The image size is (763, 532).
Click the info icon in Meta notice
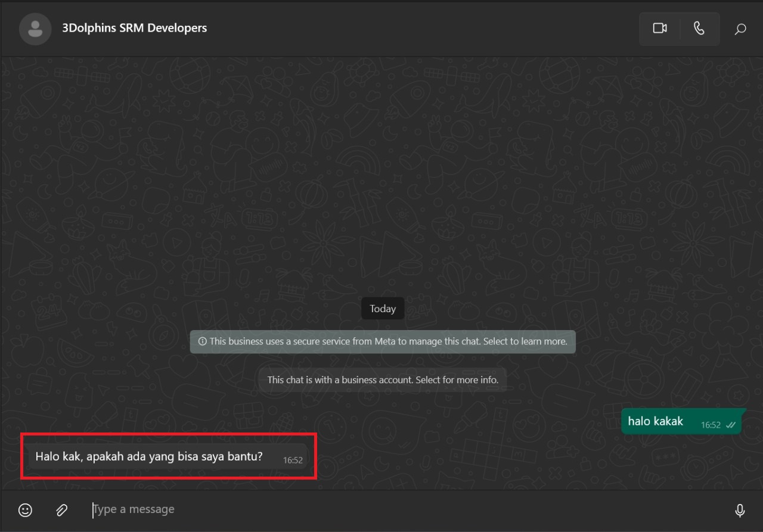(x=202, y=342)
